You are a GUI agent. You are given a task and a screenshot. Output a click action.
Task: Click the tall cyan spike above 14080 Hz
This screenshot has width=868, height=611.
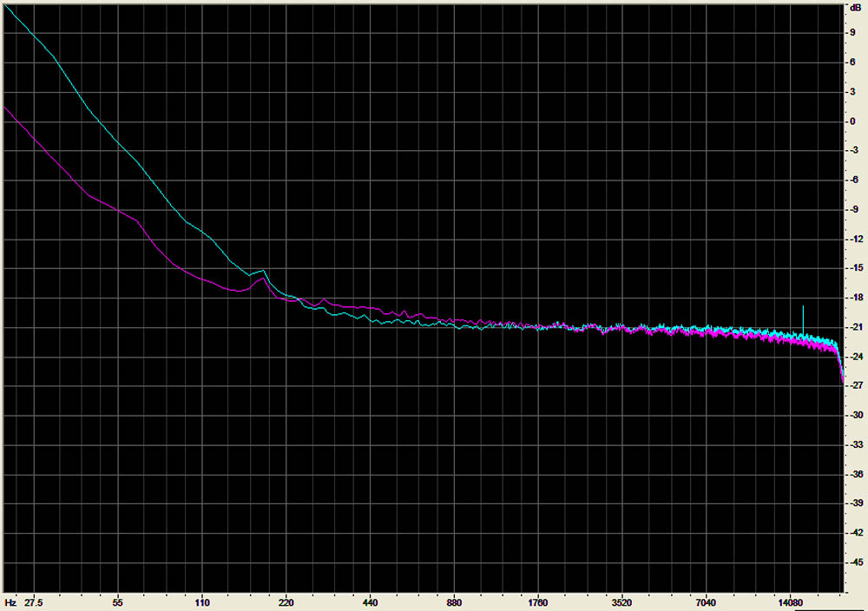(803, 320)
